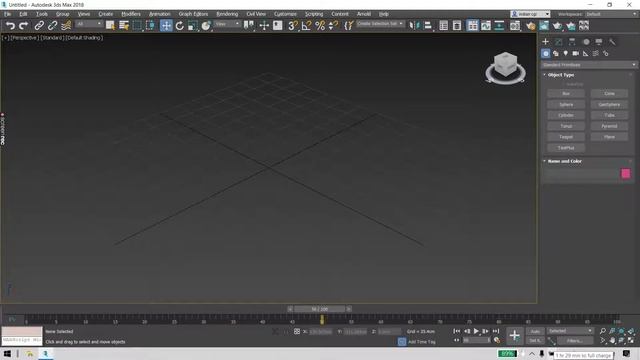Open the user account sign-in dropdown
Image resolution: width=640 pixels, height=360 pixels.
tap(530, 14)
